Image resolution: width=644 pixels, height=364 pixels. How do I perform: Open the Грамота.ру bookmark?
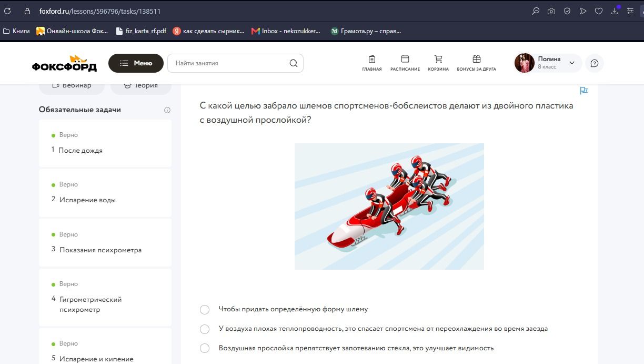point(366,31)
